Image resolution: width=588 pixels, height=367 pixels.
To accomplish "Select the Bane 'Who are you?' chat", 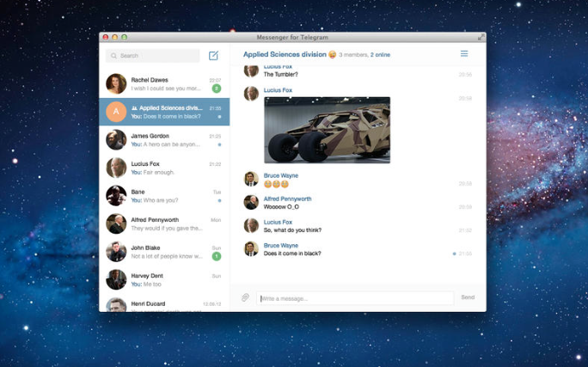I will click(x=164, y=196).
